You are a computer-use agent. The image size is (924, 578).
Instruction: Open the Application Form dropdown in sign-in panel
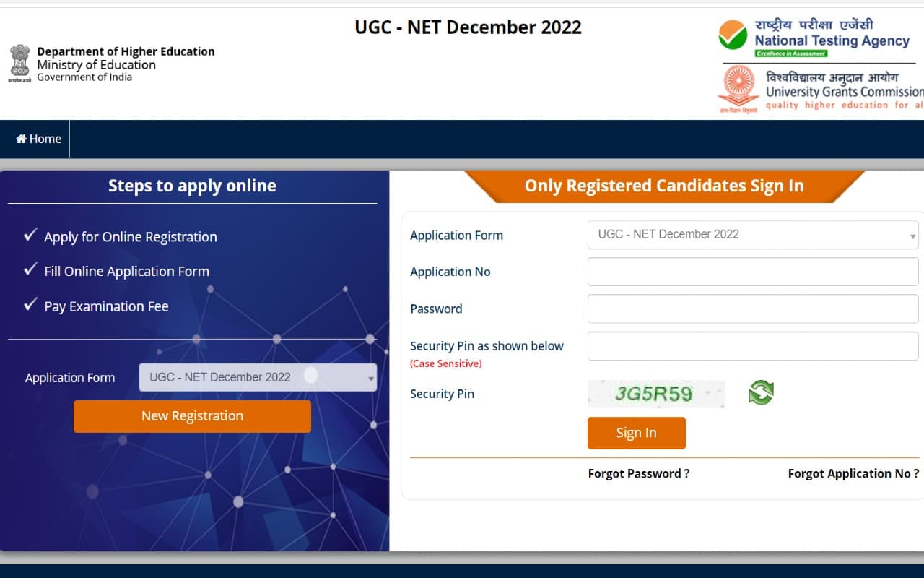pos(752,235)
